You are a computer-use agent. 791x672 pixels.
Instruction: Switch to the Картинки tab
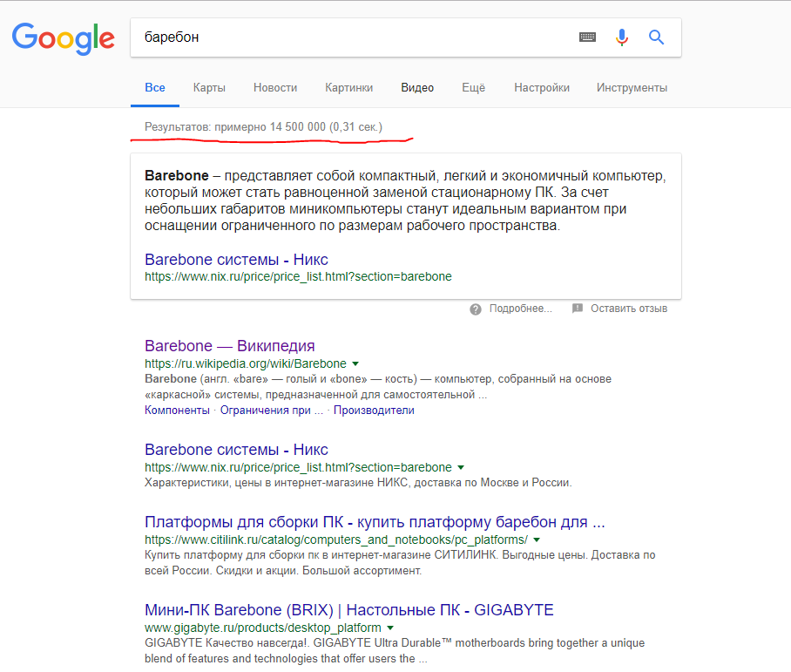[348, 88]
